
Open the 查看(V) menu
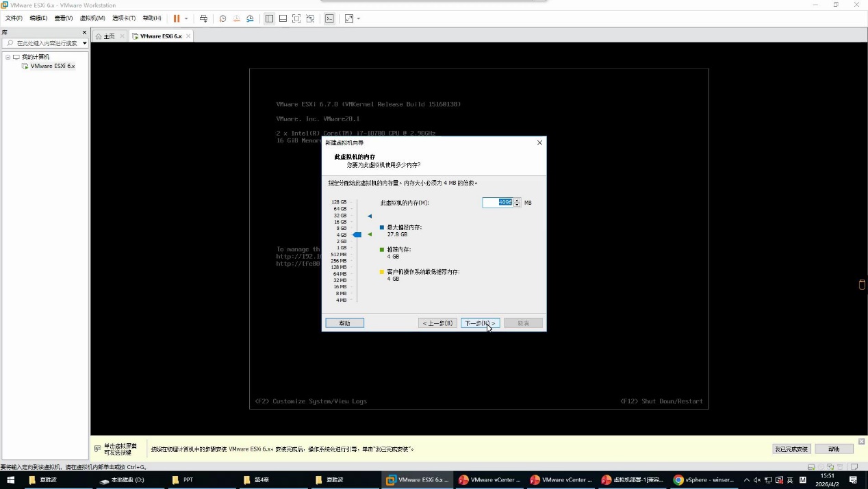coord(64,18)
